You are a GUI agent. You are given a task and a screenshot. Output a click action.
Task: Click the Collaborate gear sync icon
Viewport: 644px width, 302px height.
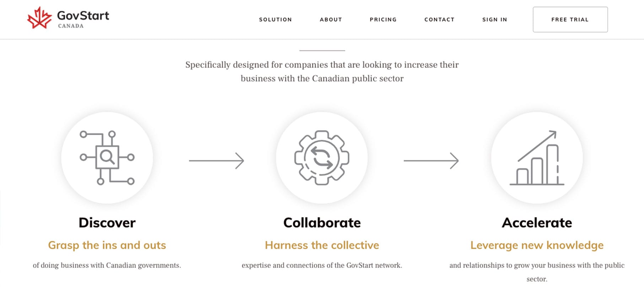pyautogui.click(x=322, y=158)
